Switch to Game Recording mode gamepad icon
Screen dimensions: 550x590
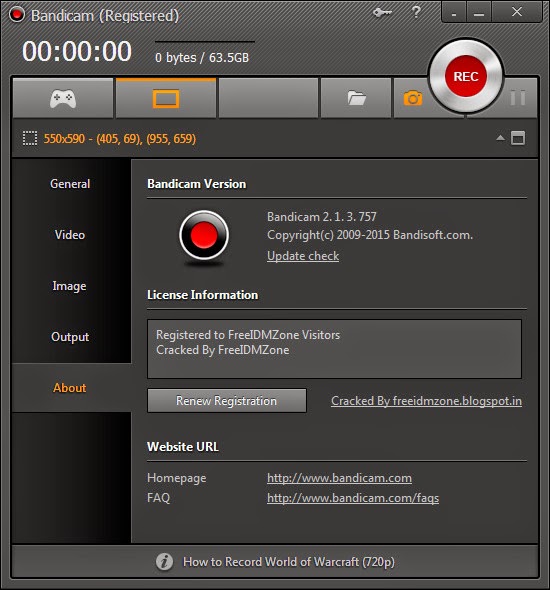63,99
